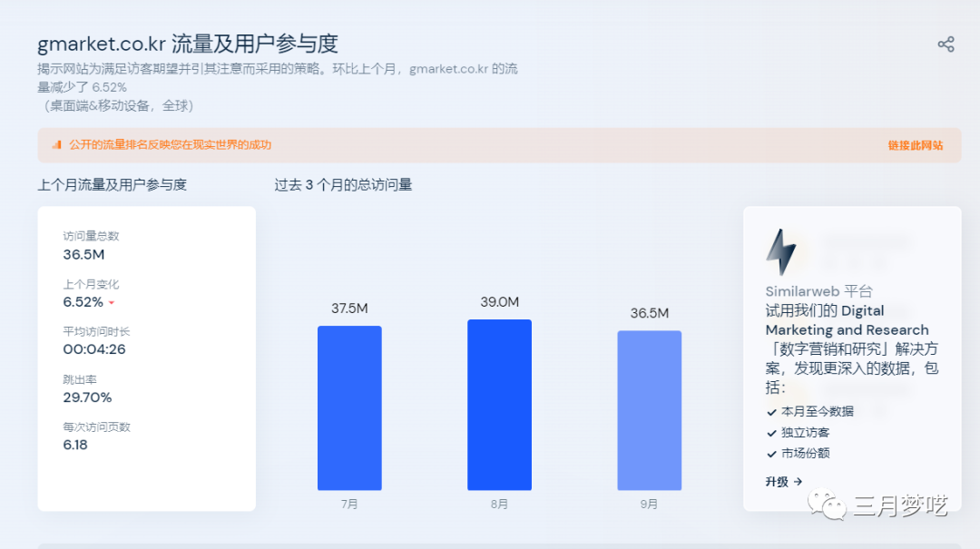Click the 市场份额 checklist item
Screen dimensions: 980x549
pyautogui.click(x=804, y=454)
